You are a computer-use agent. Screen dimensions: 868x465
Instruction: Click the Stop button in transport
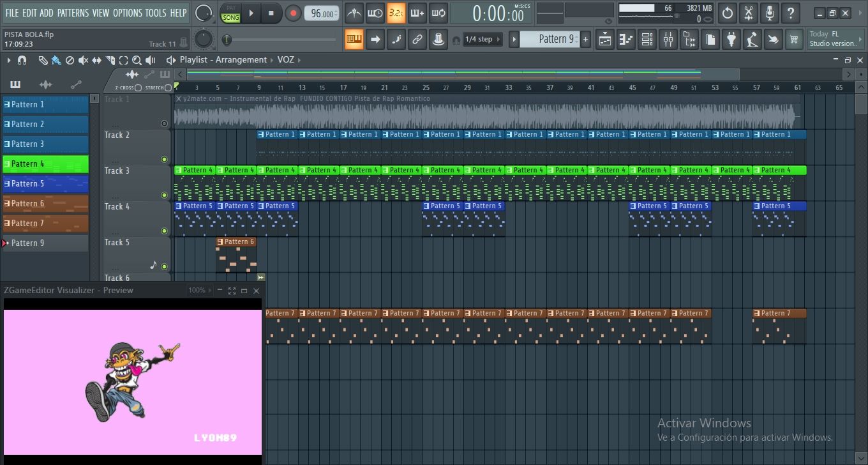coord(271,13)
